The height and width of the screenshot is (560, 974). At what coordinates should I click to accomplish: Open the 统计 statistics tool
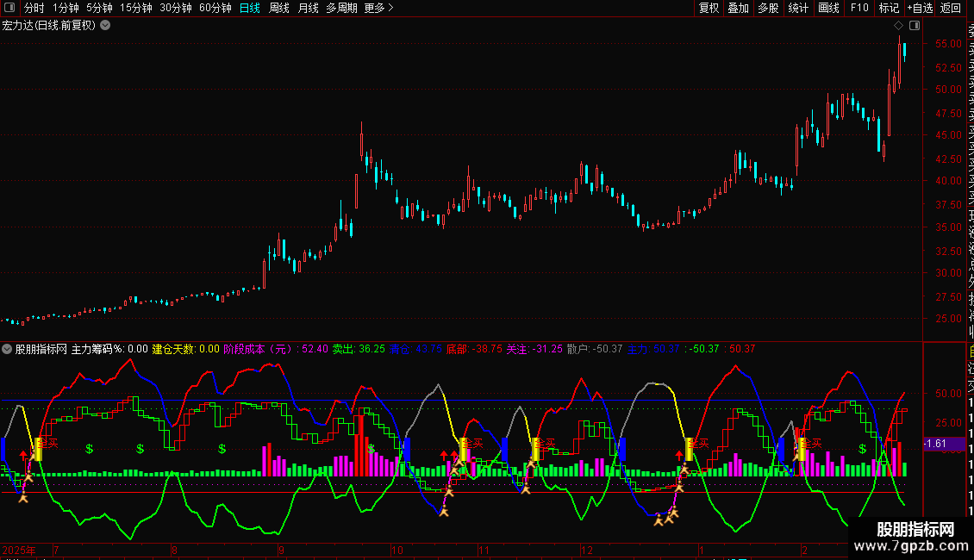[x=798, y=8]
